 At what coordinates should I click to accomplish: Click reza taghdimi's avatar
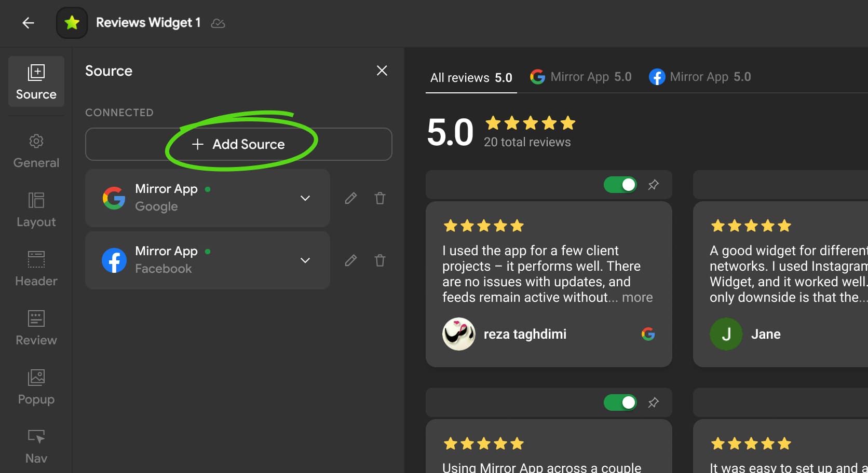tap(459, 334)
